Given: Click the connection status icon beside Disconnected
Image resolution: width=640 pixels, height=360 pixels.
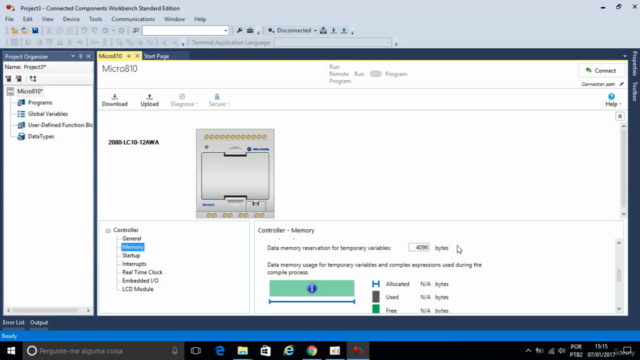Looking at the screenshot, I should click(x=271, y=31).
